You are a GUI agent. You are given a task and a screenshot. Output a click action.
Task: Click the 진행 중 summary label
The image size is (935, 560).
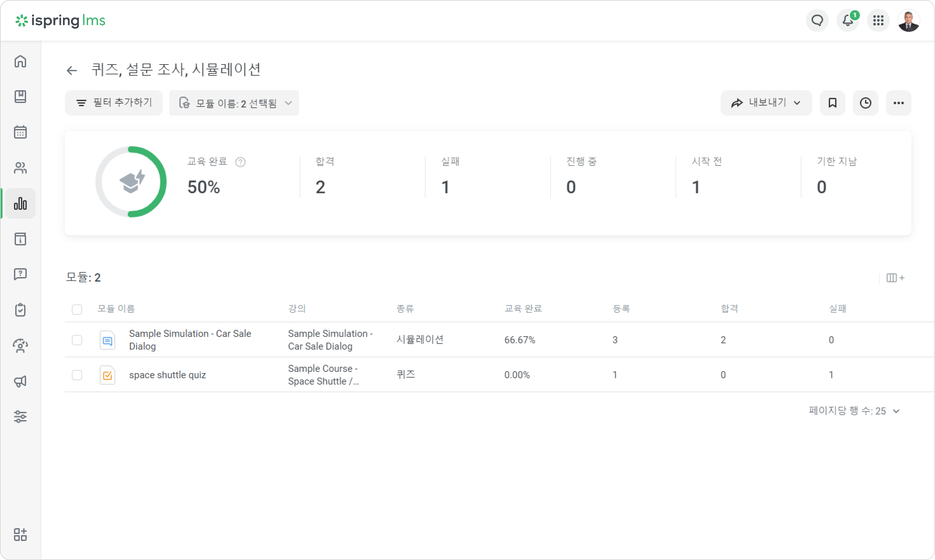(x=581, y=161)
